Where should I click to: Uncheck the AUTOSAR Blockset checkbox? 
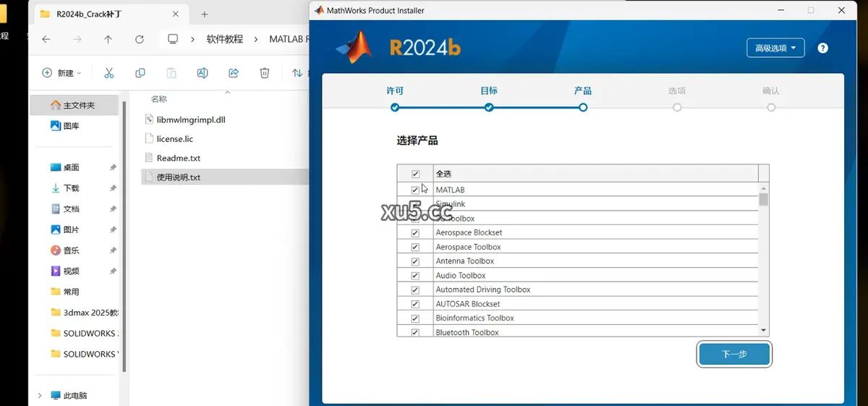415,304
